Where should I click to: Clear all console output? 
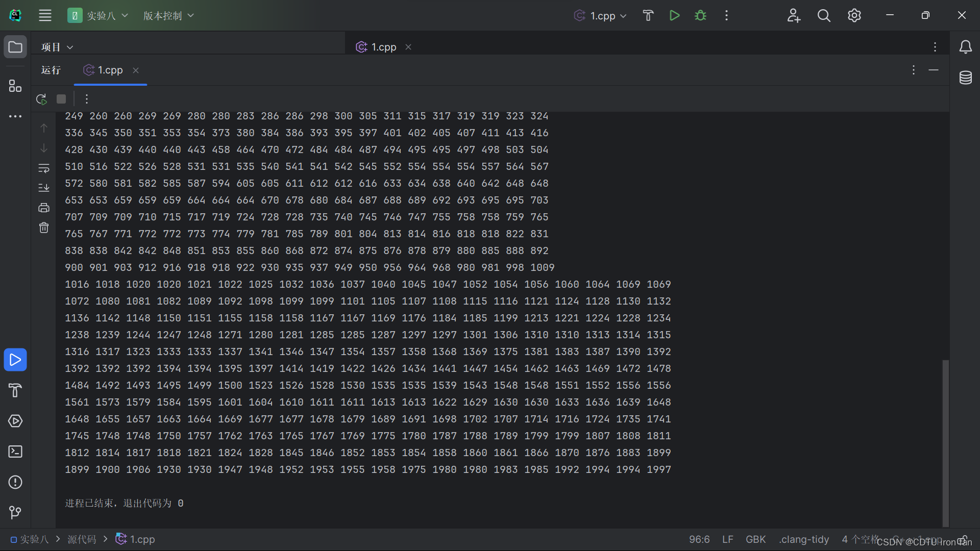[44, 228]
